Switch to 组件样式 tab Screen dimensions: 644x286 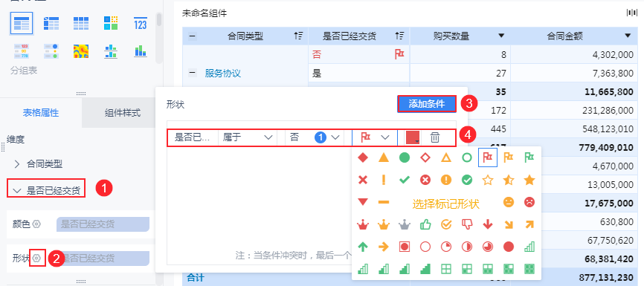(x=123, y=112)
